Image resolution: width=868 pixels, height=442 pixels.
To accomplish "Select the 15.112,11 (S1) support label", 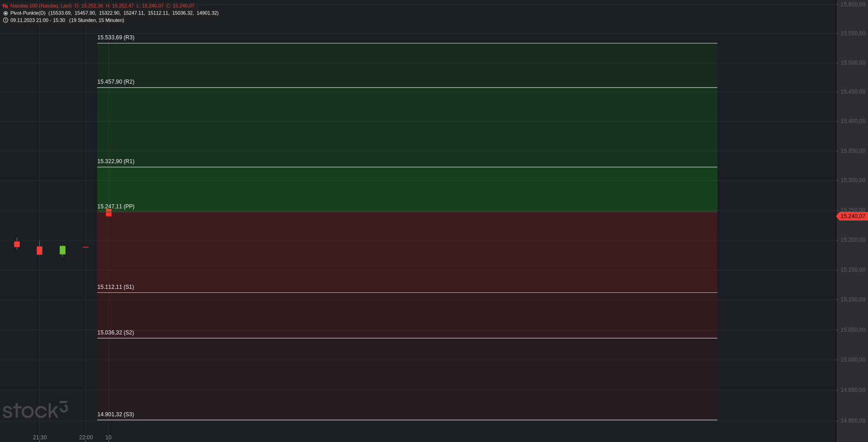I will pos(116,287).
